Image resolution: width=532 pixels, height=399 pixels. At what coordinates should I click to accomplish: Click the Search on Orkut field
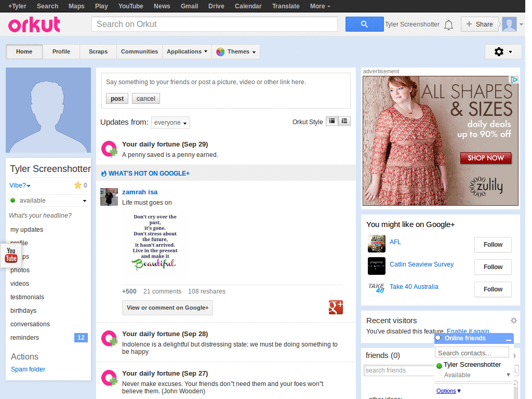coord(215,24)
